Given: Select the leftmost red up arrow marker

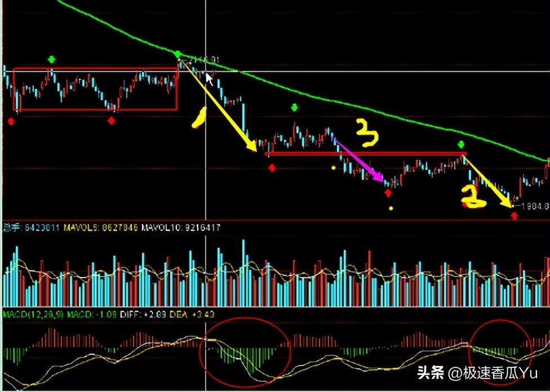Looking at the screenshot, I should click(11, 120).
